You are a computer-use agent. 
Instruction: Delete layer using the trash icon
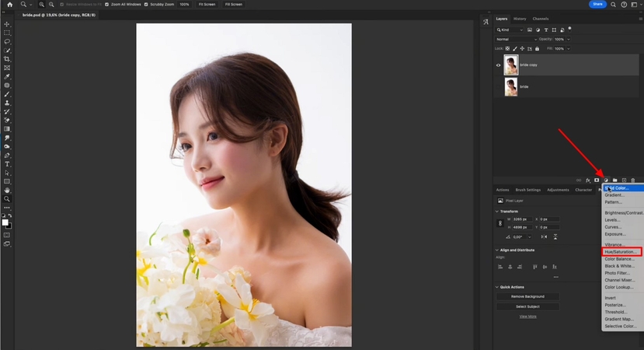click(633, 180)
